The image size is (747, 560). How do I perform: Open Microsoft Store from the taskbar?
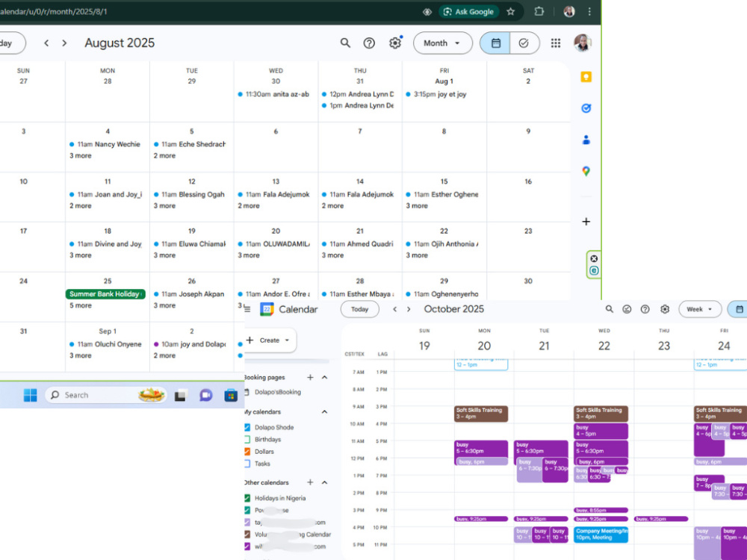click(x=231, y=395)
